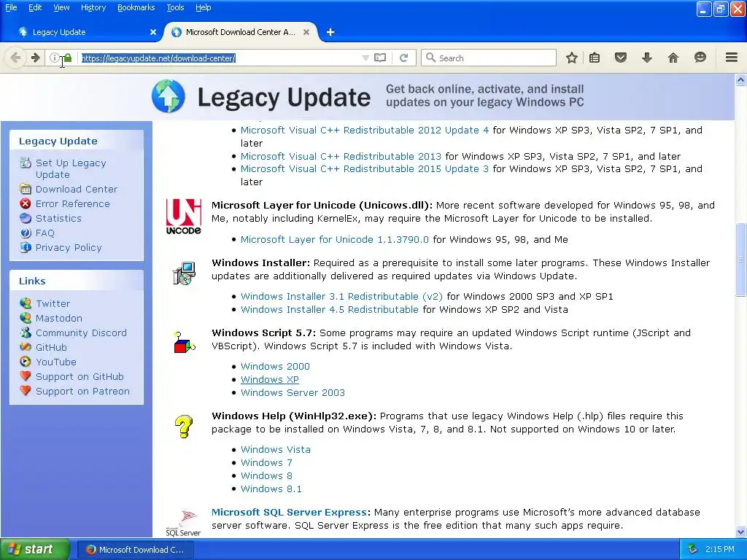Click the yellow question mark Help icon
The image size is (747, 560).
pos(183,426)
